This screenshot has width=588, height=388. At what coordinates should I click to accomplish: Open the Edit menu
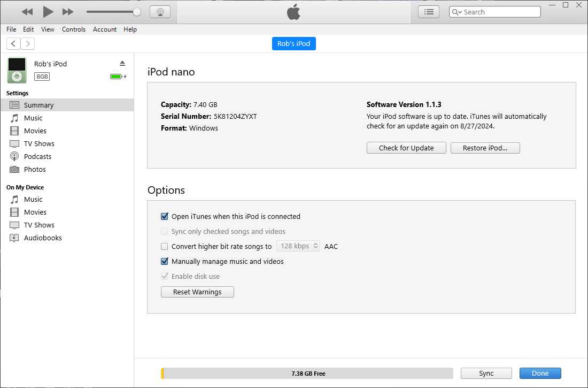coord(28,29)
